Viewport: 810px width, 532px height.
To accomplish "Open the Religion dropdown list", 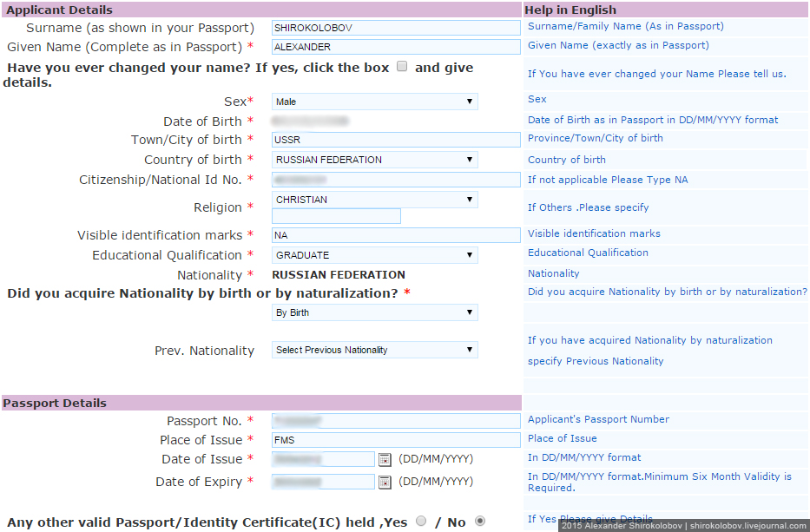I will [374, 200].
